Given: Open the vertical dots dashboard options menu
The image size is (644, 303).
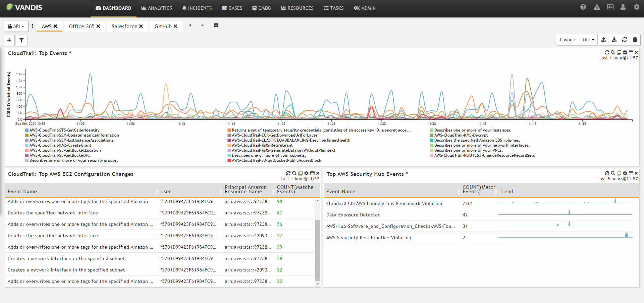Looking at the screenshot, I should pyautogui.click(x=32, y=26).
